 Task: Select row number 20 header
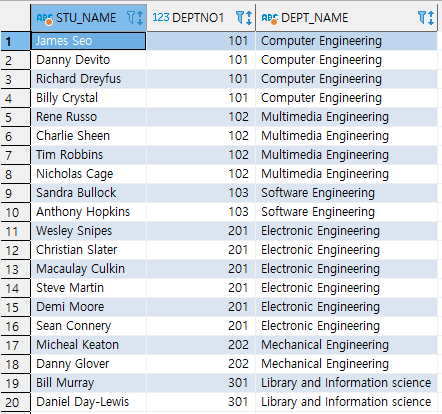(x=15, y=402)
